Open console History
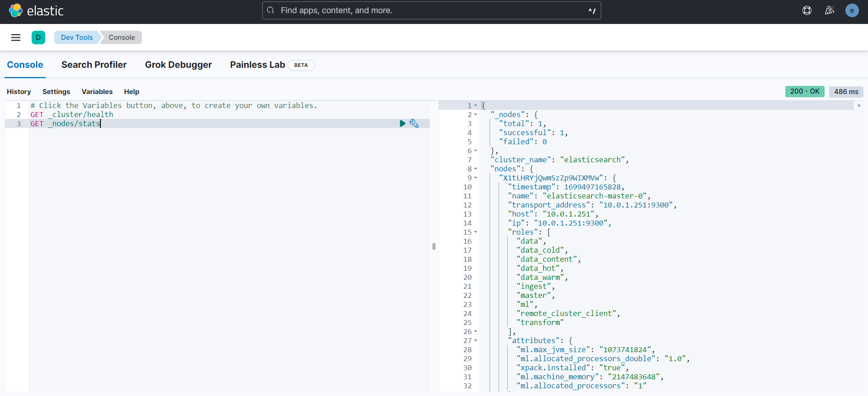 (x=19, y=92)
